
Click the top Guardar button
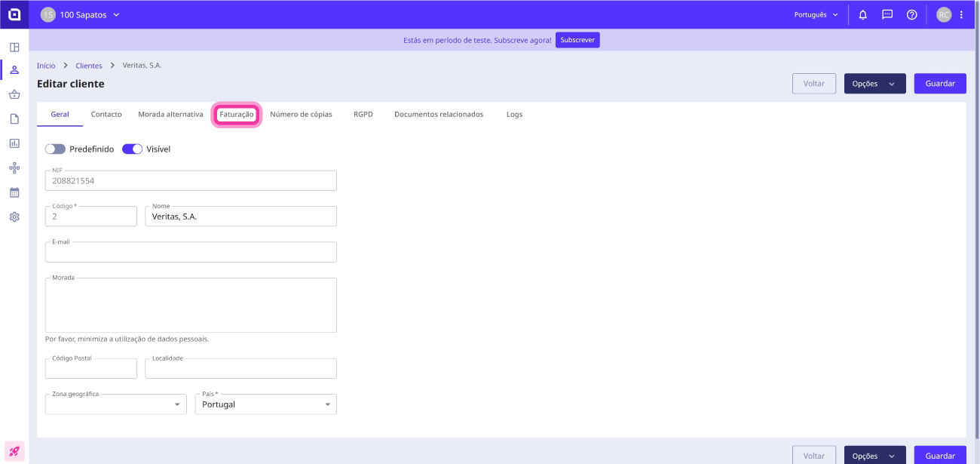[x=940, y=84]
